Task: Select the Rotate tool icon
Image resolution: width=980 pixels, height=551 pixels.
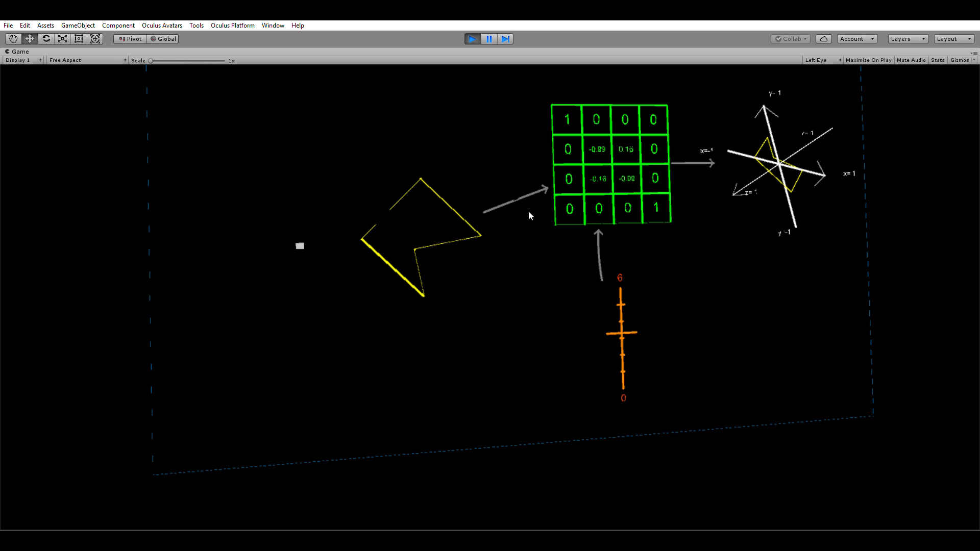Action: (x=46, y=39)
